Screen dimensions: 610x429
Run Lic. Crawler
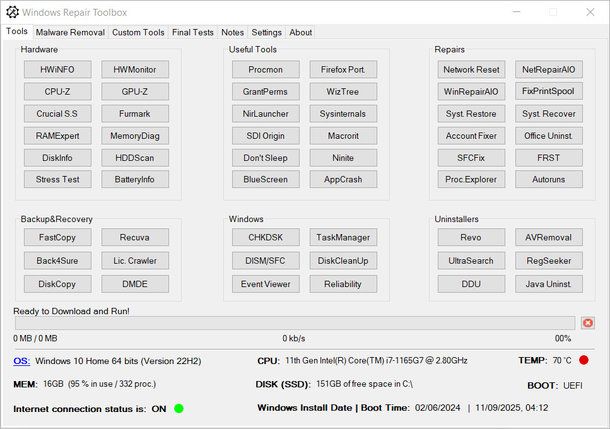tap(135, 261)
